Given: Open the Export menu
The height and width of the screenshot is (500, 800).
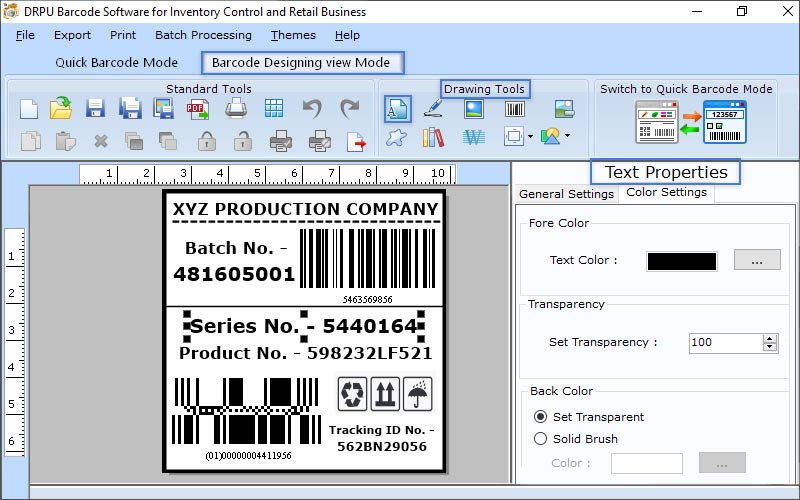Looking at the screenshot, I should (72, 35).
